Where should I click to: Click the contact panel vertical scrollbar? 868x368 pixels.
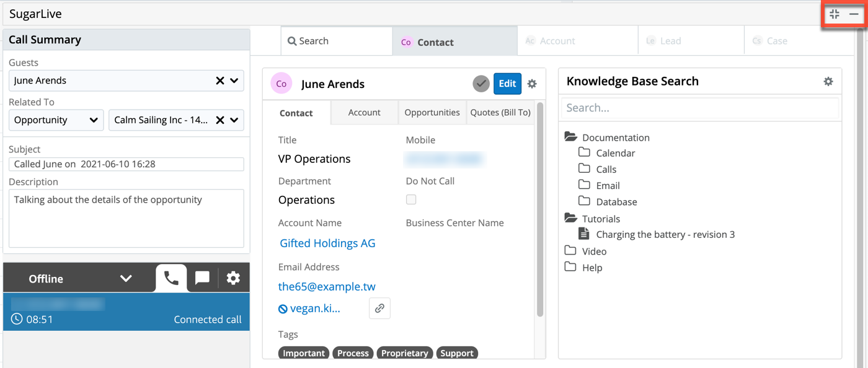point(539,211)
